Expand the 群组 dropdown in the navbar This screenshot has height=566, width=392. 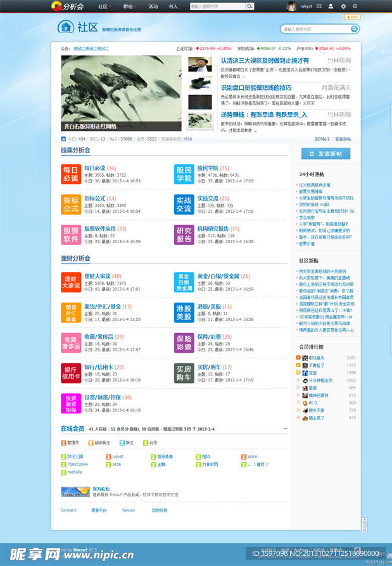pos(130,6)
